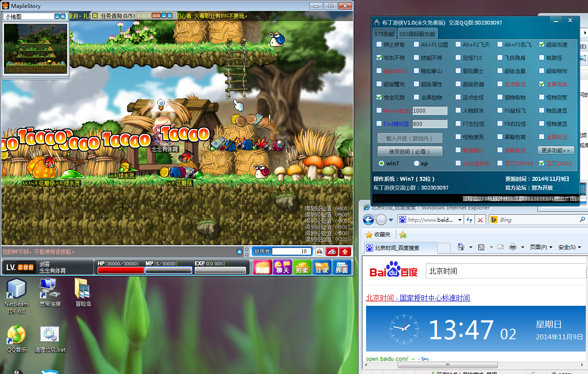Open the 目录 menu button in MapleStory
Screen dimensions: 588x374
pos(322,267)
